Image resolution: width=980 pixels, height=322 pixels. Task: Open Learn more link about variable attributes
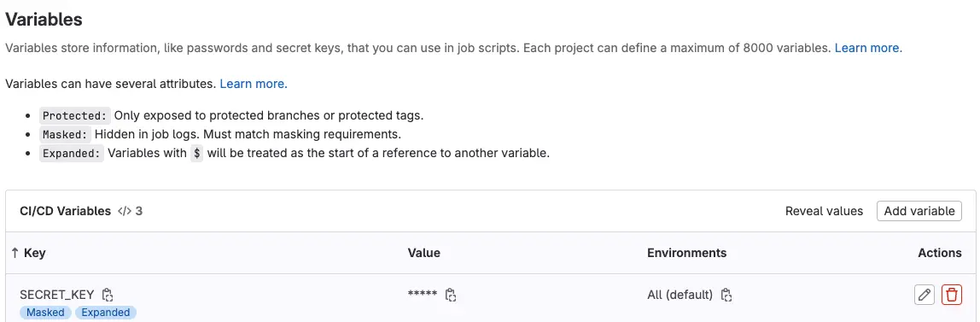pyautogui.click(x=252, y=83)
